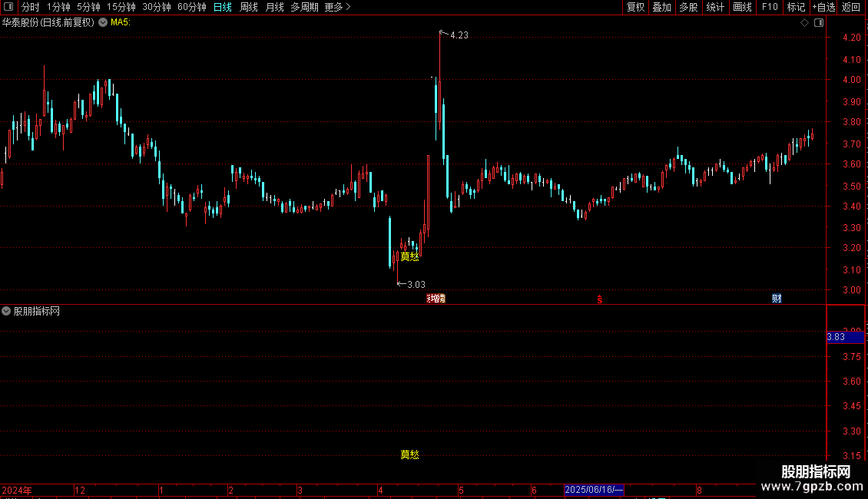Click the 2025/06/16 date marker
Viewport: 868px width, 499px height.
tap(594, 490)
